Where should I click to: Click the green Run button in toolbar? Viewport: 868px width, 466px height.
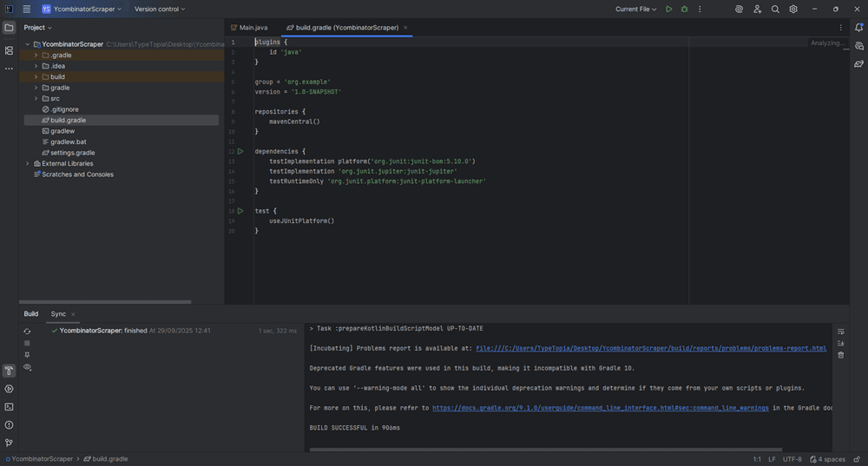point(668,10)
